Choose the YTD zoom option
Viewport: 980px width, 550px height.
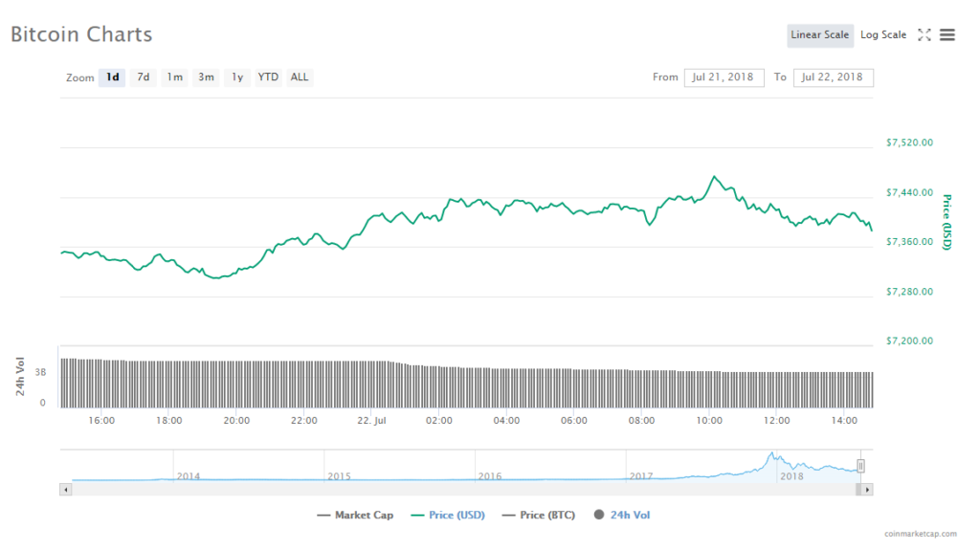pos(268,77)
